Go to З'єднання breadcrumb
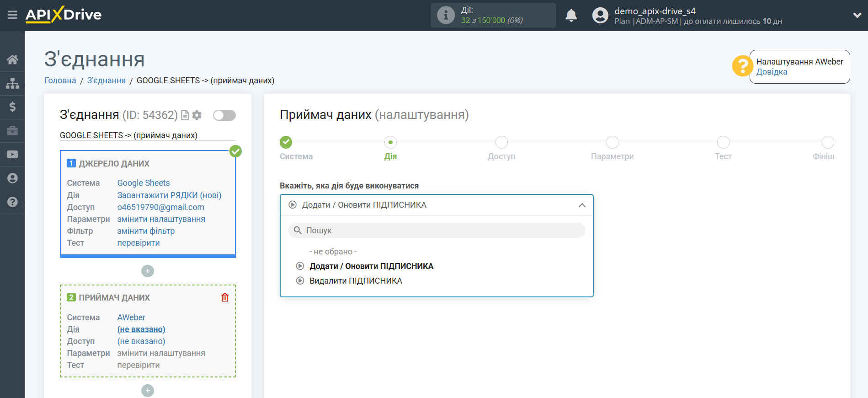The width and height of the screenshot is (868, 398). pos(106,81)
